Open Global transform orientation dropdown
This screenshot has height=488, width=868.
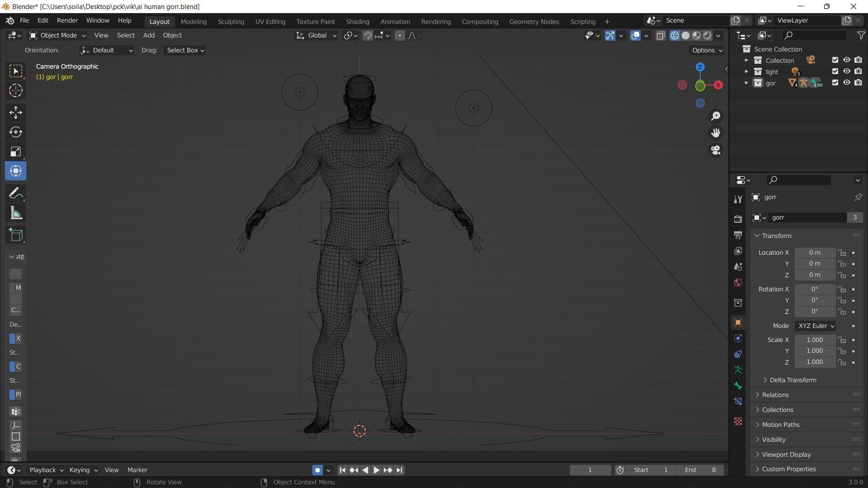pyautogui.click(x=316, y=35)
